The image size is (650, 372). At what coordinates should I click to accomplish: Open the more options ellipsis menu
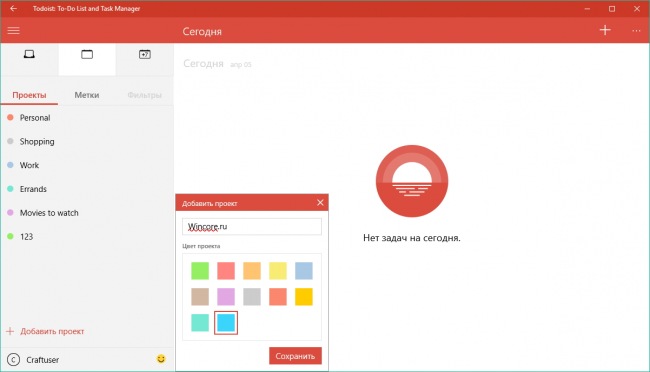[x=636, y=31]
